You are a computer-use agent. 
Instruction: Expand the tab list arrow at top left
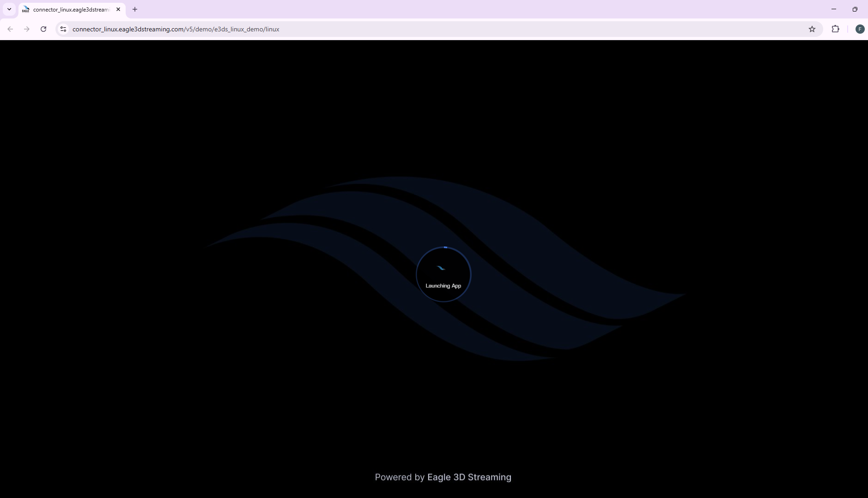8,9
